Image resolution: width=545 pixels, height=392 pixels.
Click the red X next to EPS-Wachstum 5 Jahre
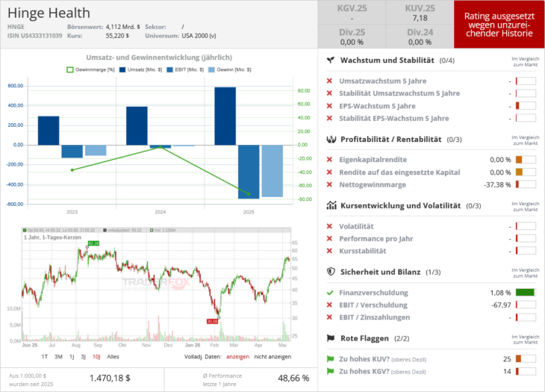click(329, 106)
